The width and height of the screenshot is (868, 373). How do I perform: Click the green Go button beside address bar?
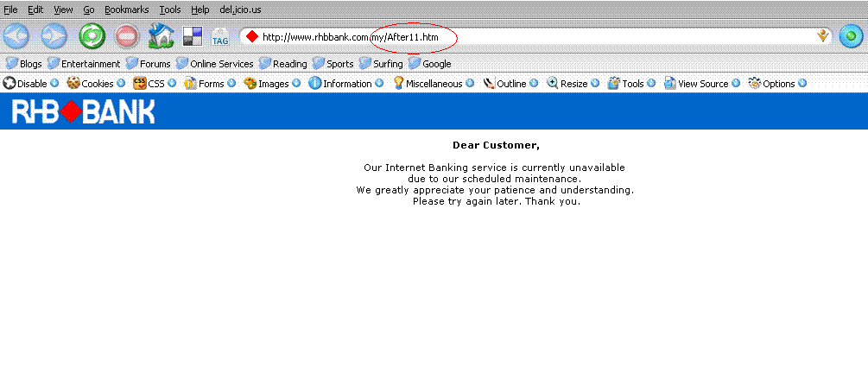(852, 36)
